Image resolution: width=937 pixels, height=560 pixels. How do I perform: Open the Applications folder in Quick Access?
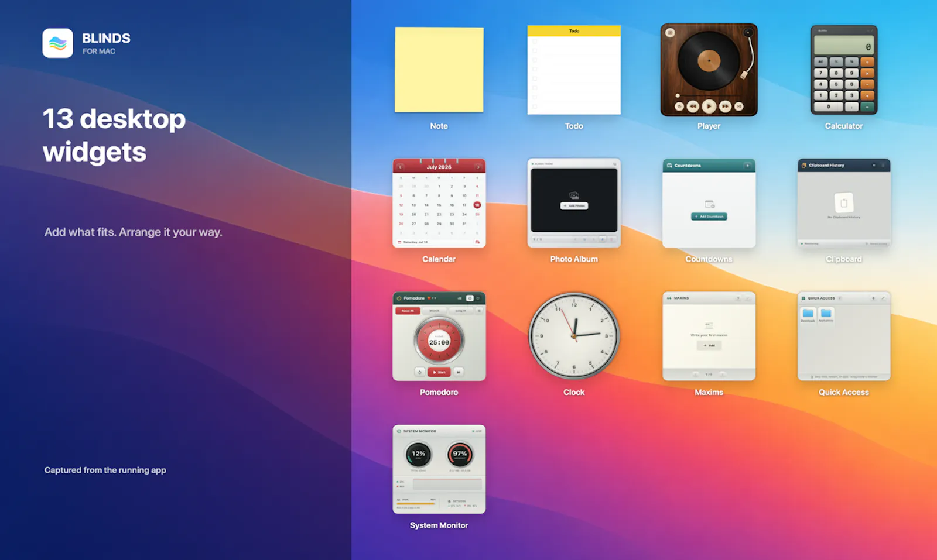click(x=826, y=315)
